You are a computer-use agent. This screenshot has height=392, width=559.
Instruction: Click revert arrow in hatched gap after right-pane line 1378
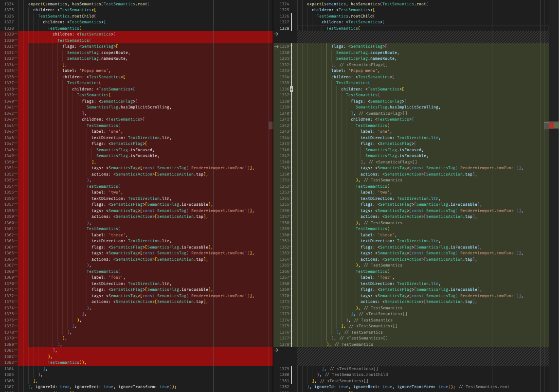click(276, 350)
